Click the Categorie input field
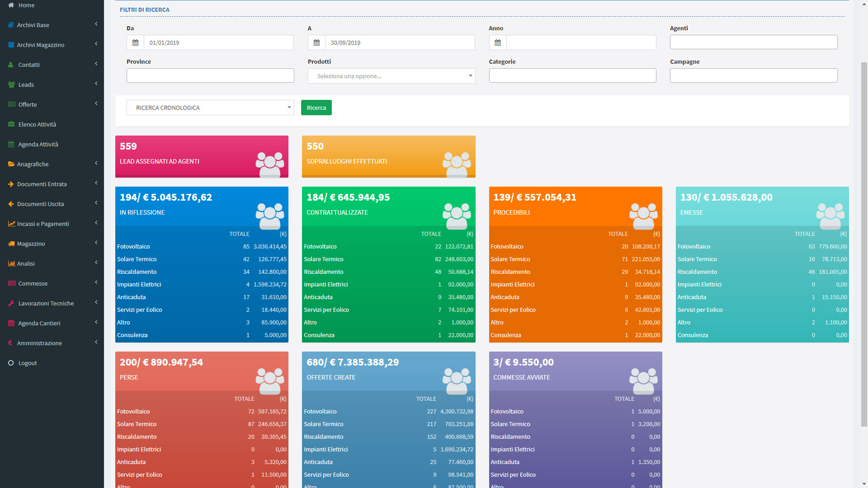 click(572, 75)
